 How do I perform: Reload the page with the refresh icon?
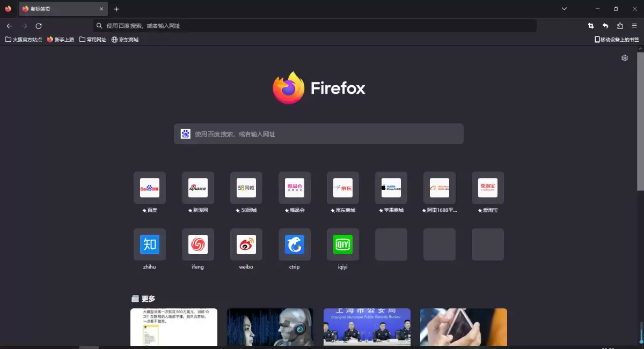tap(38, 25)
